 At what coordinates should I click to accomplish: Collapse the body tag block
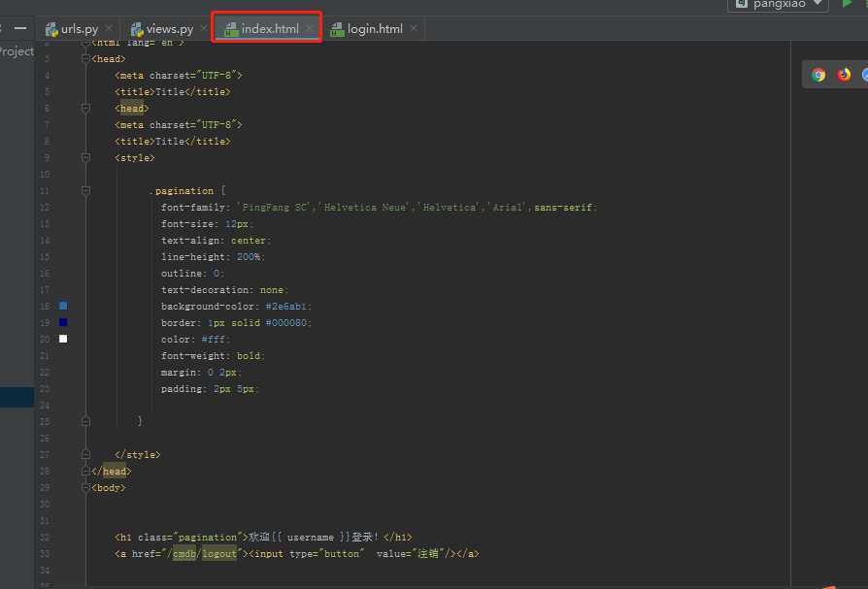click(85, 488)
